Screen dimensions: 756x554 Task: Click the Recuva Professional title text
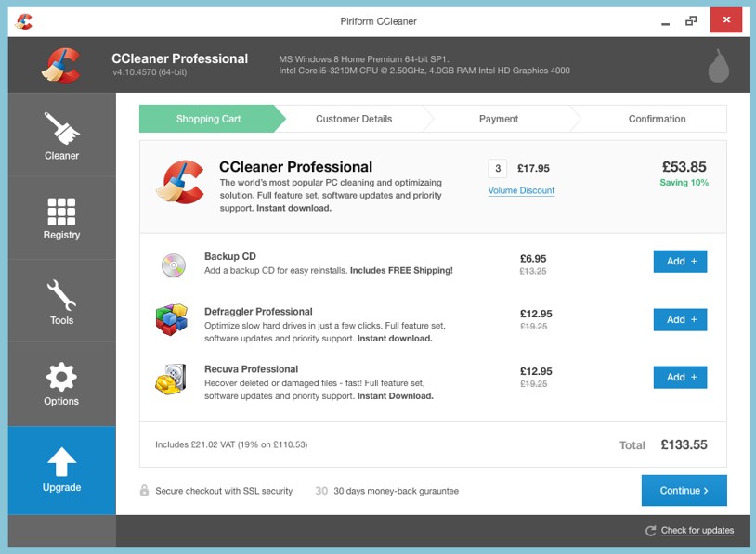[x=251, y=369]
